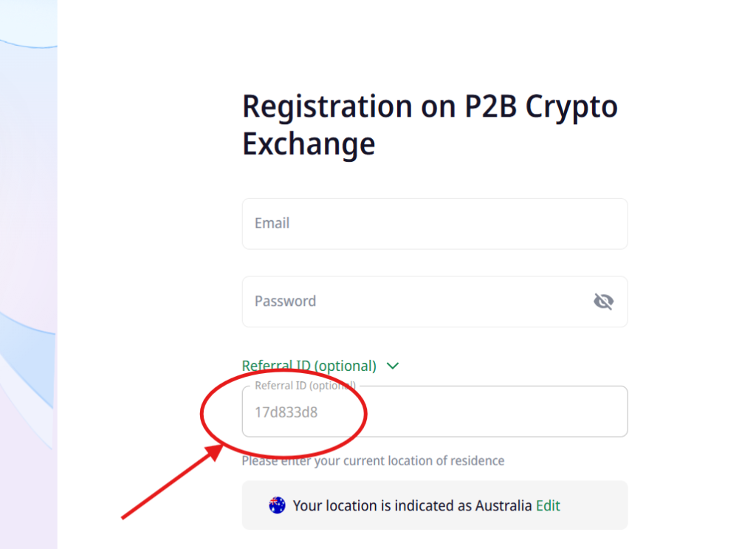Select the referral code 17d833d8 field
The width and height of the screenshot is (756, 549).
(x=434, y=412)
